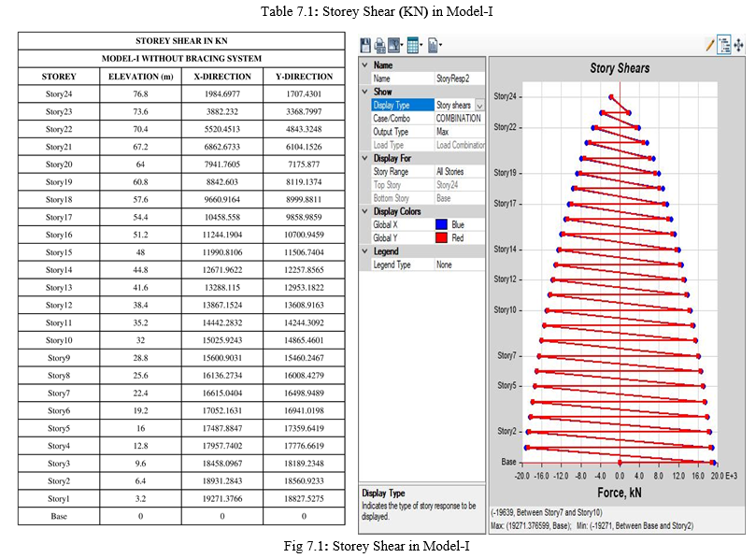
Task: Collapse the Name section chevron
Action: (x=365, y=65)
